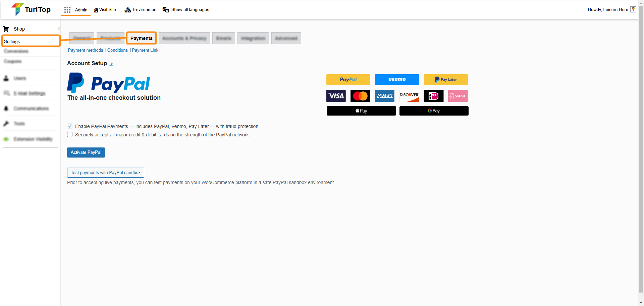
Task: Open the Environment icon in top bar
Action: pos(127,10)
